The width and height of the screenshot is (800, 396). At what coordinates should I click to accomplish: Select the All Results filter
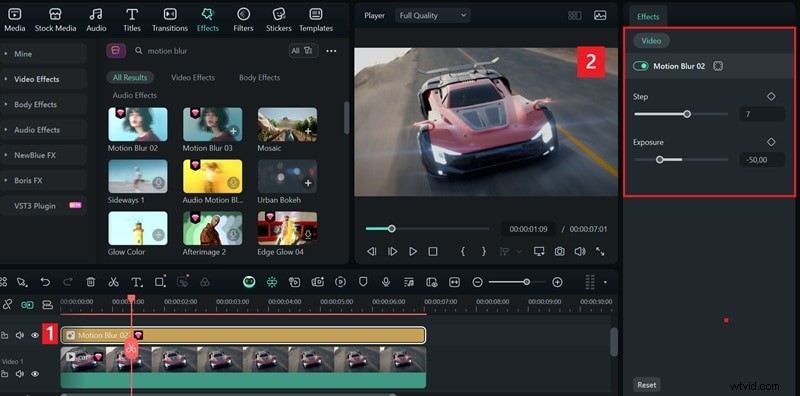130,78
